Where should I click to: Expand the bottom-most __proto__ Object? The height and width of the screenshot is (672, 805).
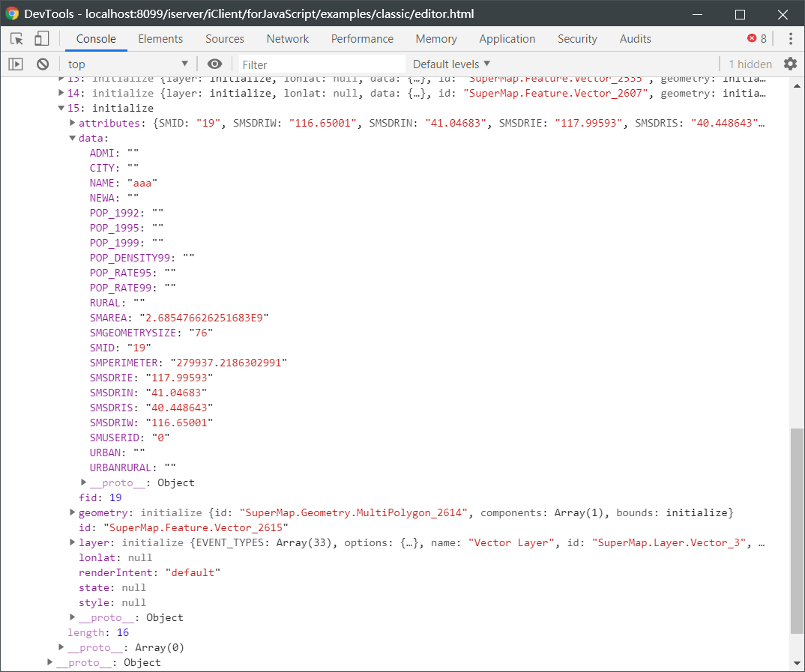click(49, 662)
